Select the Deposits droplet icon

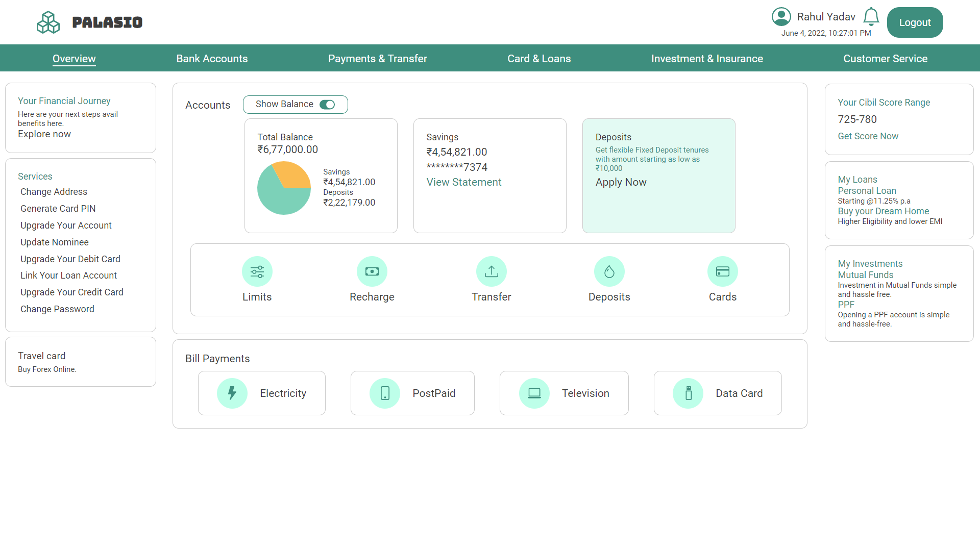point(609,271)
